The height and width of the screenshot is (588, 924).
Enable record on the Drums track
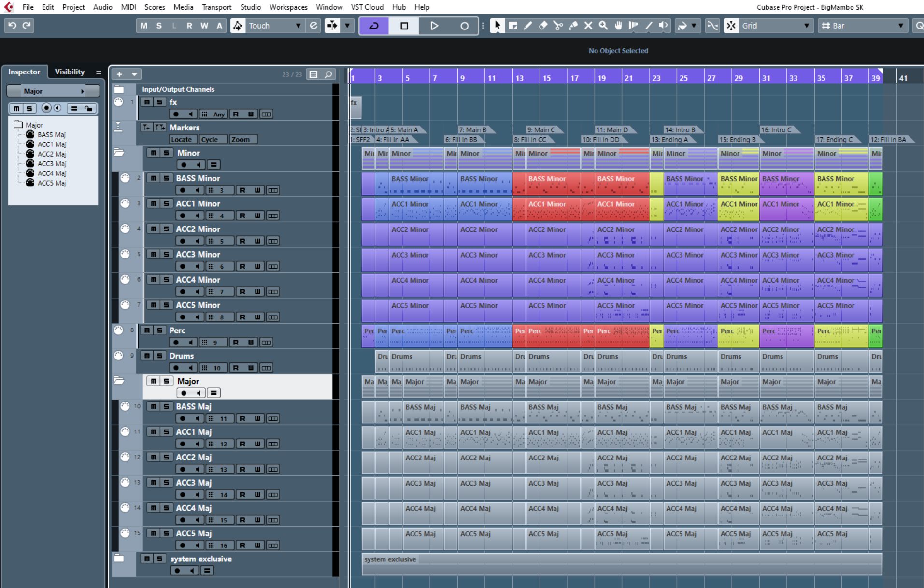(x=176, y=368)
